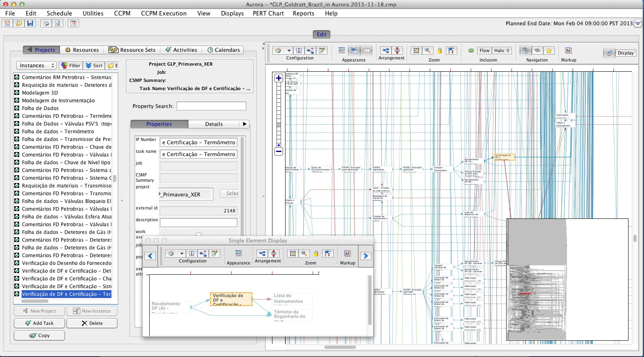This screenshot has height=357, width=644.
Task: Toggle checkbox beside 'Comentários RM Petrobras - Sistemas'
Action: [17, 77]
